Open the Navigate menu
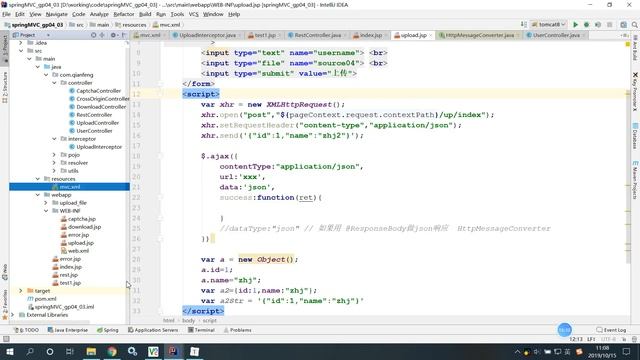This screenshot has width=640, height=360. 56,14
